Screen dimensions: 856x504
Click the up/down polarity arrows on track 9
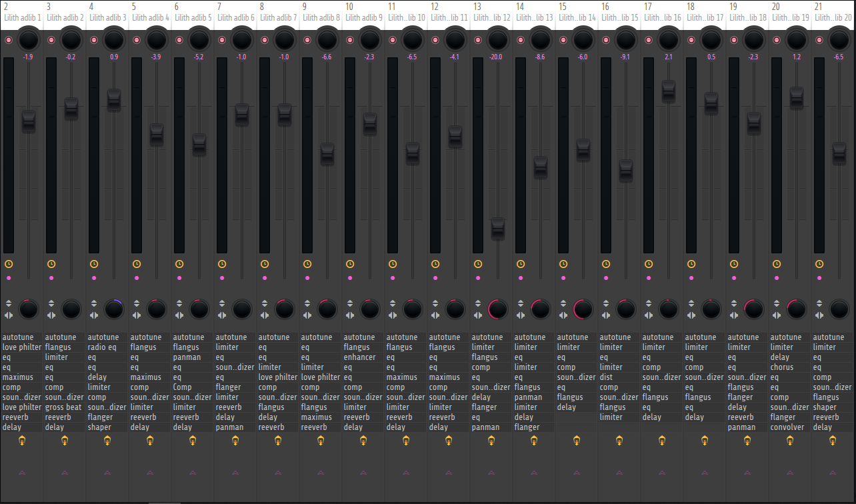(307, 303)
